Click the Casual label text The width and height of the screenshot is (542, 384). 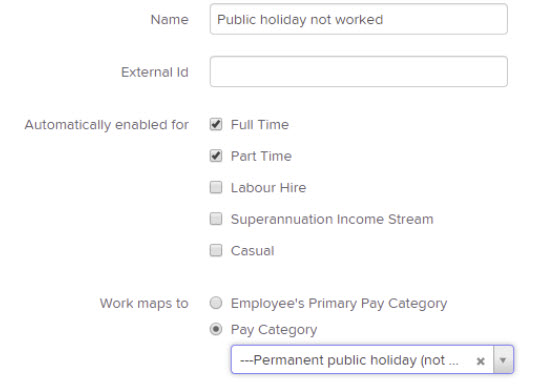[x=252, y=251]
